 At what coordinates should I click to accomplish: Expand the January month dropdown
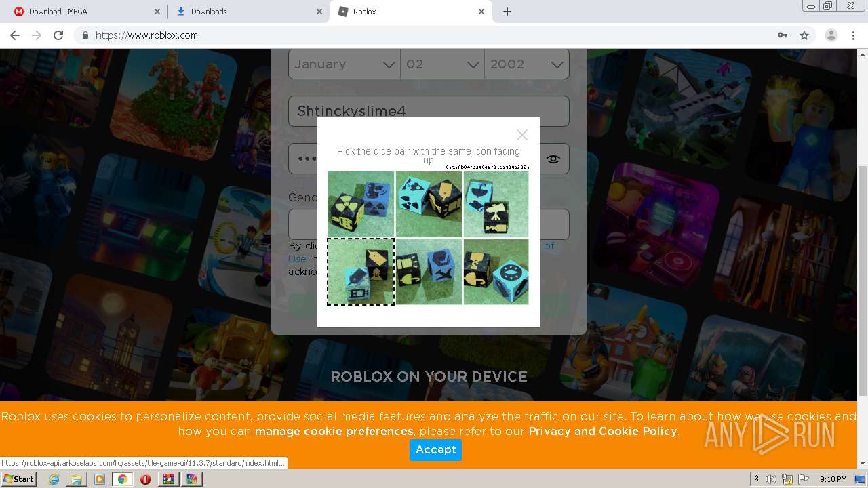pyautogui.click(x=344, y=64)
